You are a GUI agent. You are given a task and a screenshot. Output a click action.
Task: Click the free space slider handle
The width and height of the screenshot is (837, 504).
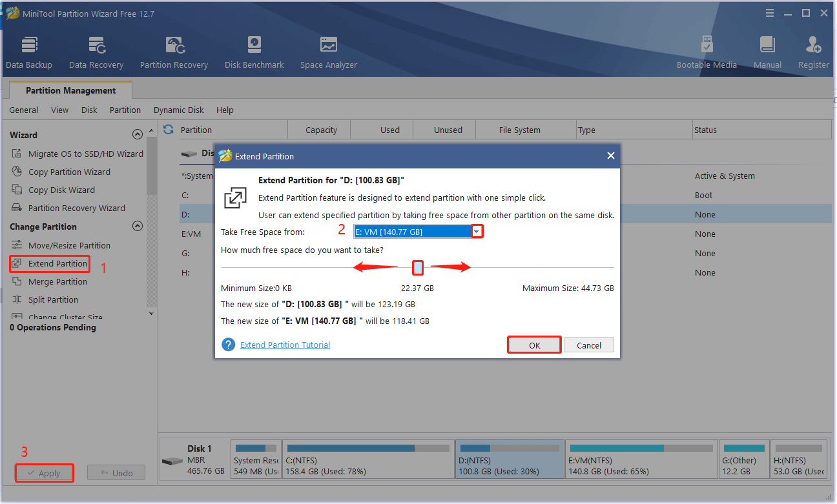[x=418, y=267]
